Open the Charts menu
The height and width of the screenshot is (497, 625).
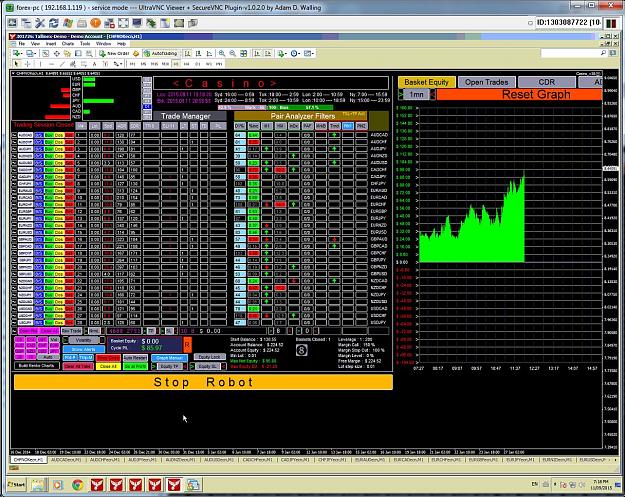[x=68, y=43]
